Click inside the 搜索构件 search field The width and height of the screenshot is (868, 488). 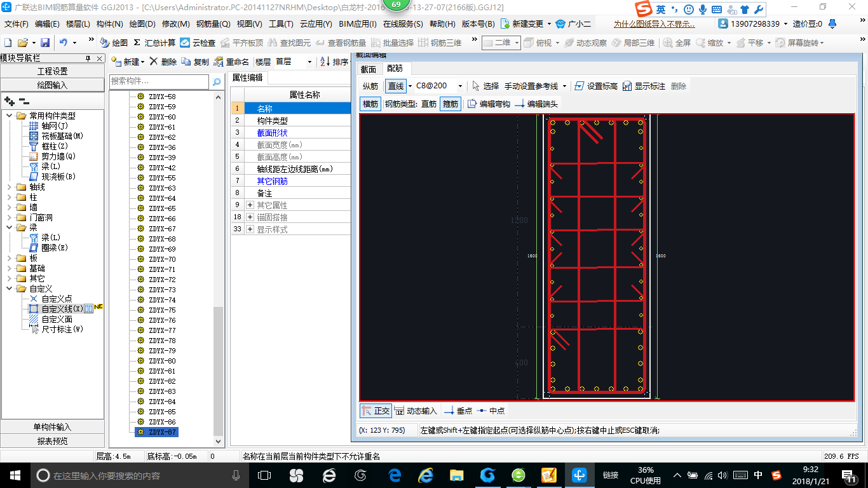pyautogui.click(x=159, y=81)
